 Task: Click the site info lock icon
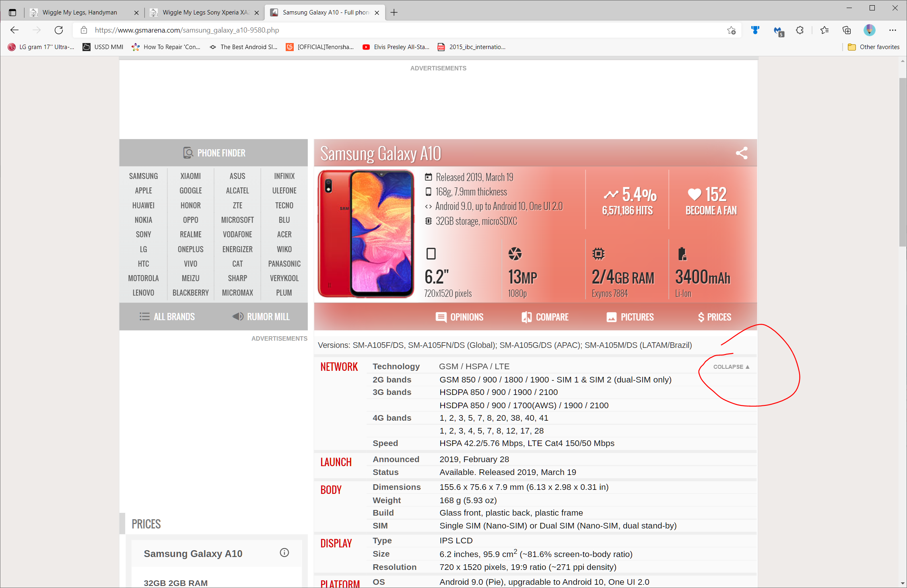coord(84,30)
